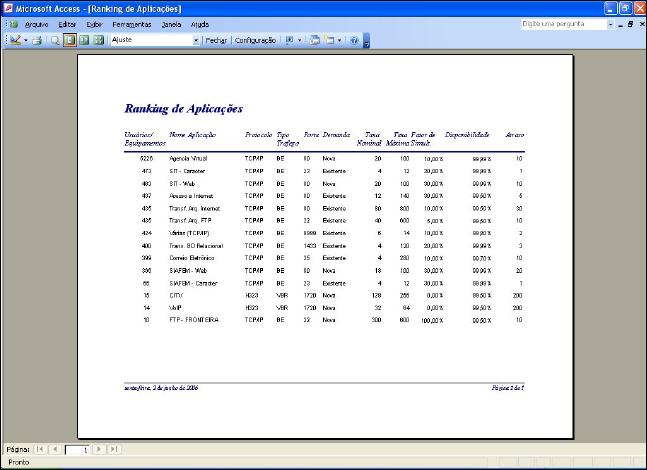The width and height of the screenshot is (647, 470).
Task: Open the Arquivo menu
Action: (x=36, y=25)
